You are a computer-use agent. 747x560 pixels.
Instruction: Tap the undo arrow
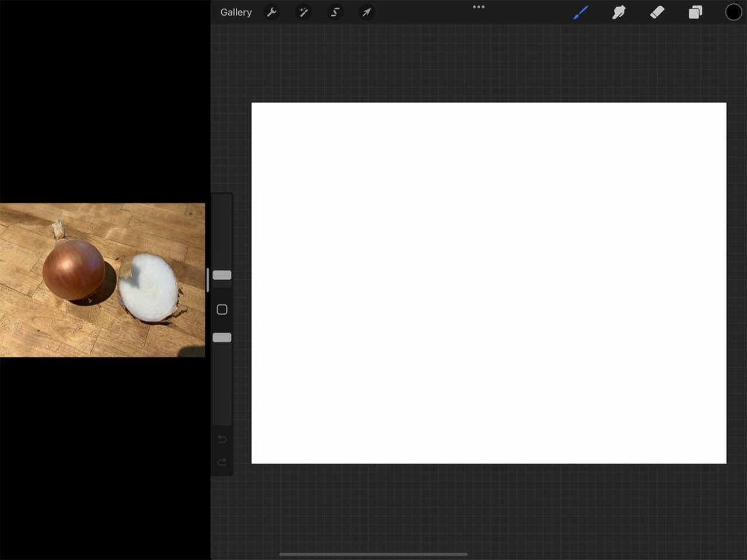(x=222, y=439)
